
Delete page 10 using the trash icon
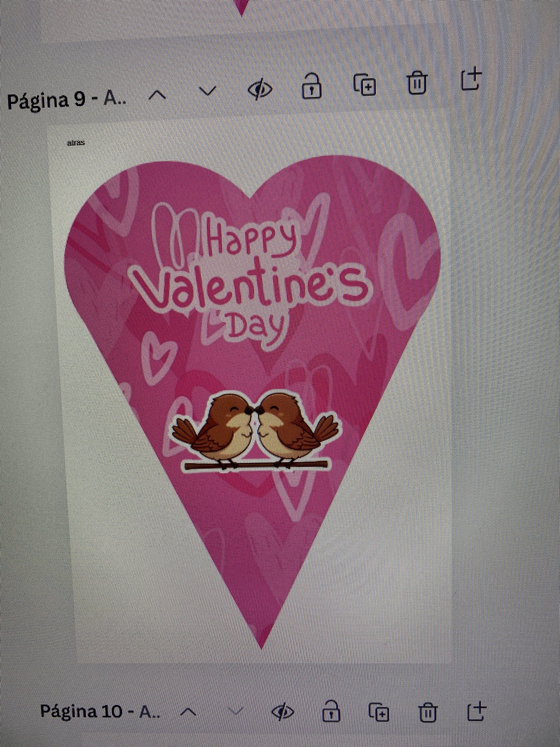427,712
